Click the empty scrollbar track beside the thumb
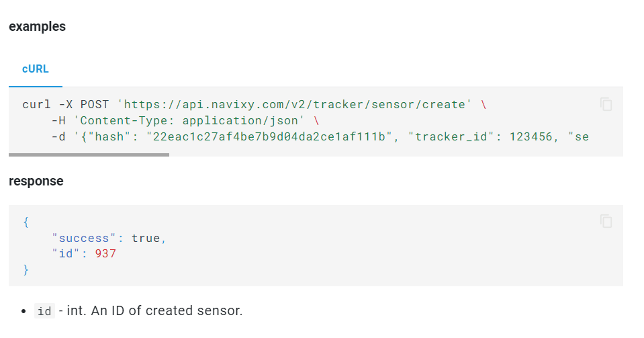 pyautogui.click(x=396, y=155)
